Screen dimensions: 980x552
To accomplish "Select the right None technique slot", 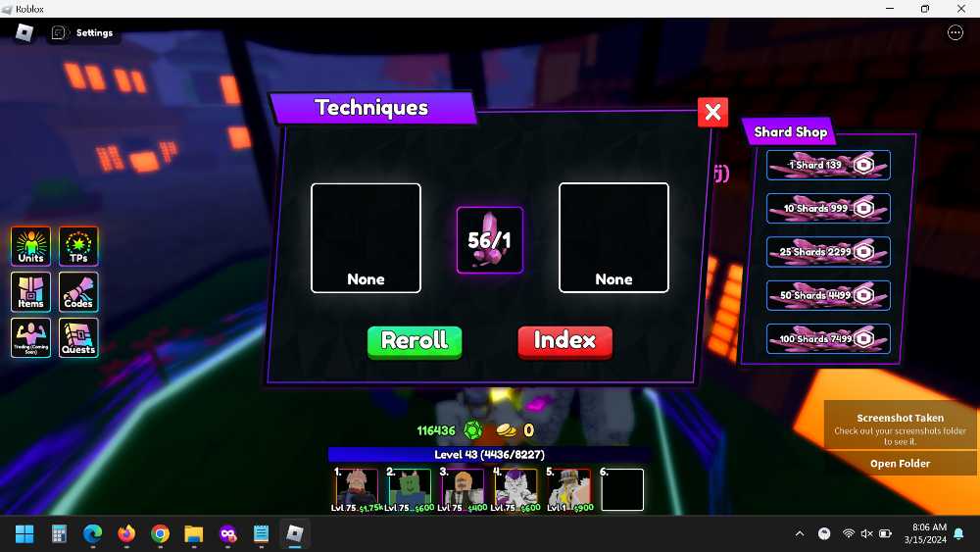I will 613,238.
